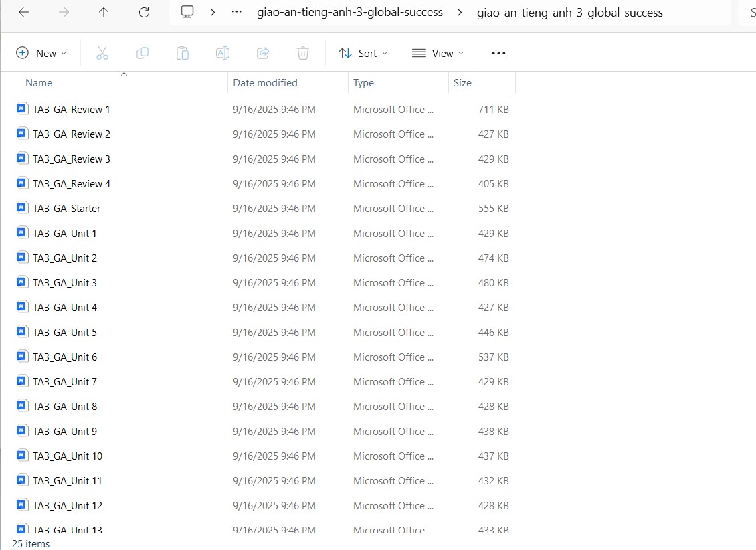Click the Copy icon in toolbar
This screenshot has width=756, height=550.
[x=143, y=53]
